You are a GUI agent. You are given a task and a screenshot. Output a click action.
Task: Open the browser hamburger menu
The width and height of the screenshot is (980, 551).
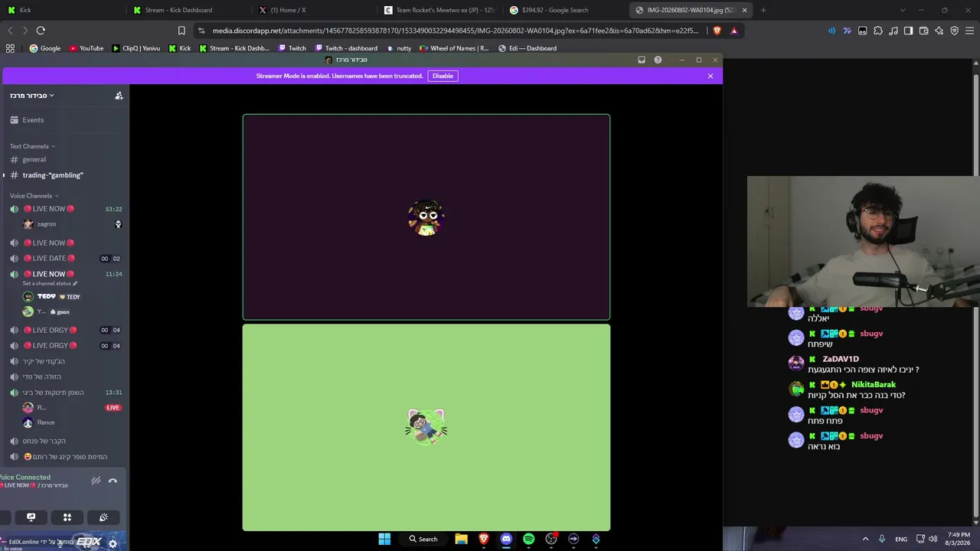coord(969,31)
